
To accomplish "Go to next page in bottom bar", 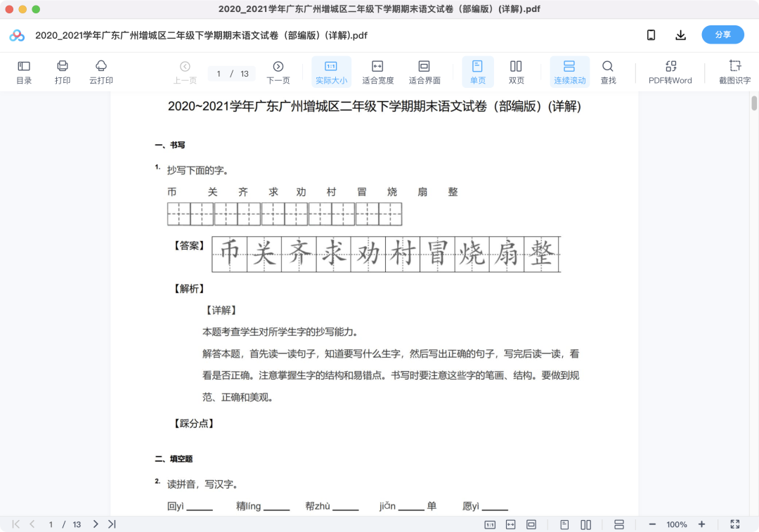I will click(96, 524).
